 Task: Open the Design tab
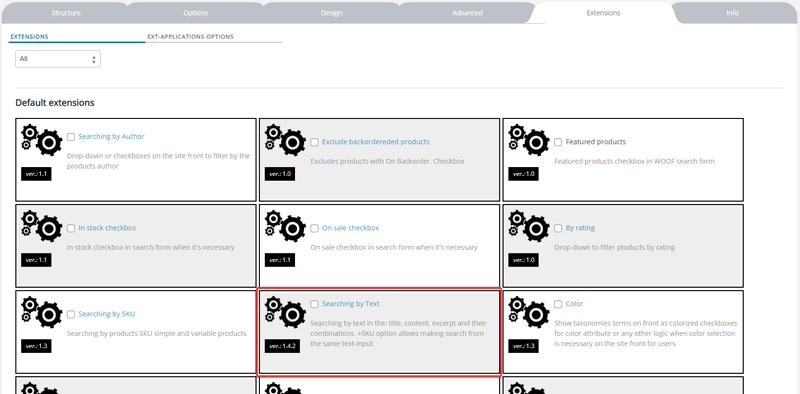click(332, 13)
